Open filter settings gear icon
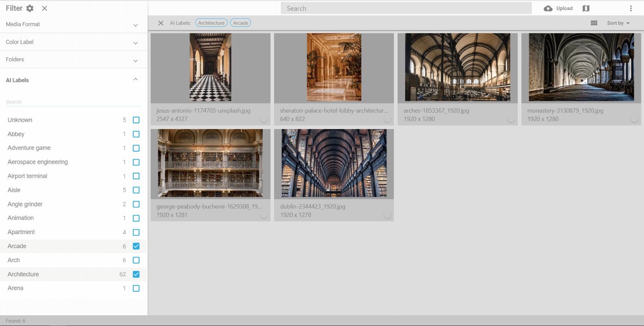644x326 pixels. pos(30,8)
